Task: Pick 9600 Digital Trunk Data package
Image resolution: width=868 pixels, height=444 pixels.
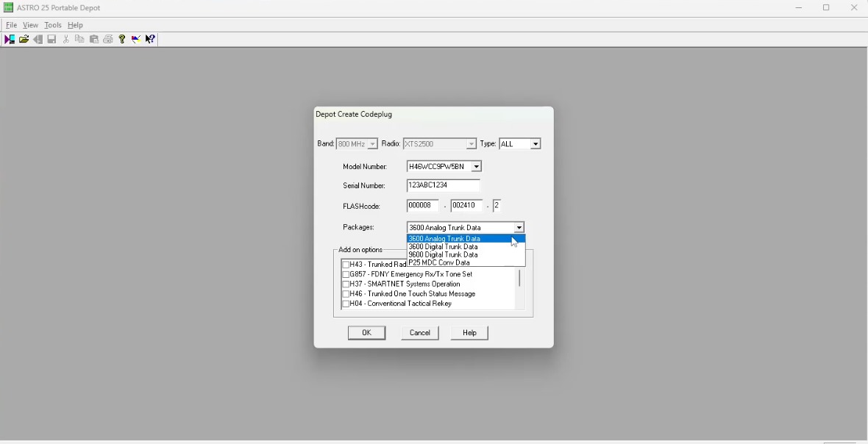Action: tap(466, 255)
